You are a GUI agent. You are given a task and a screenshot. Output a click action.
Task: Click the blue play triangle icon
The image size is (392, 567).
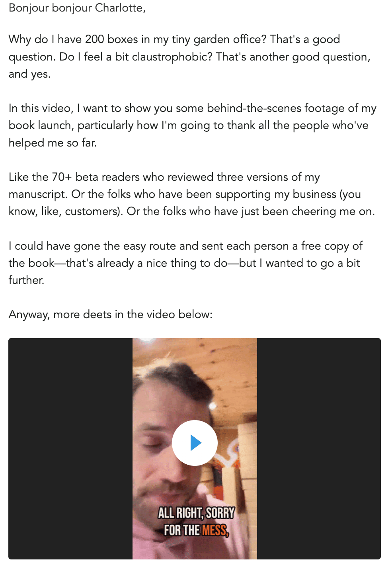point(196,443)
